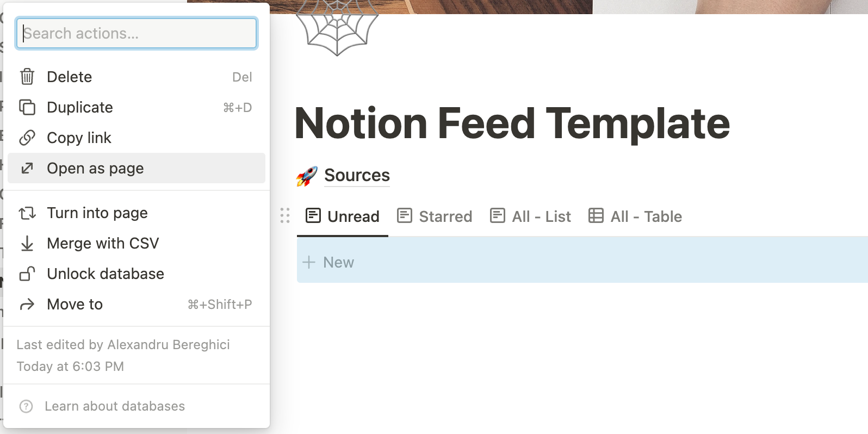Click the Turn into page icon
The height and width of the screenshot is (434, 868).
(27, 213)
